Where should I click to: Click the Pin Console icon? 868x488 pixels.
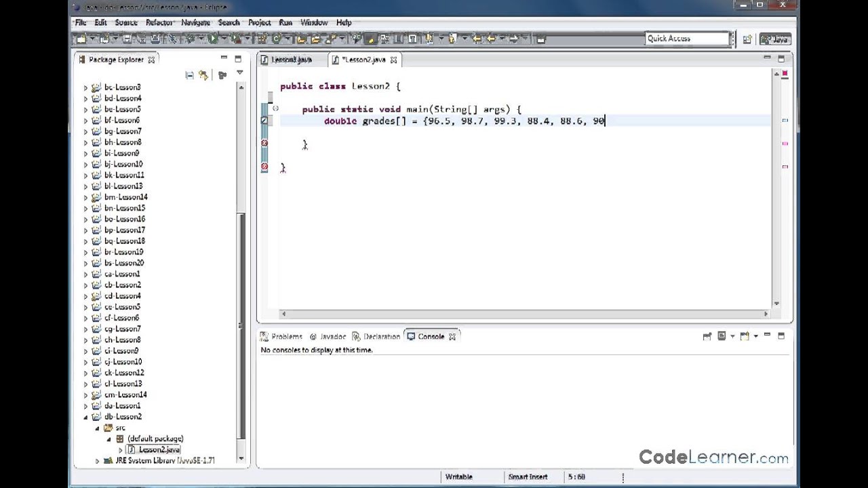[707, 336]
